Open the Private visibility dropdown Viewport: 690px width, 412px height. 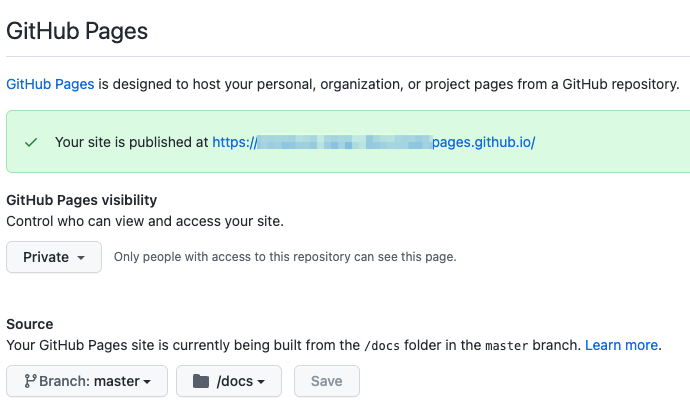point(54,257)
